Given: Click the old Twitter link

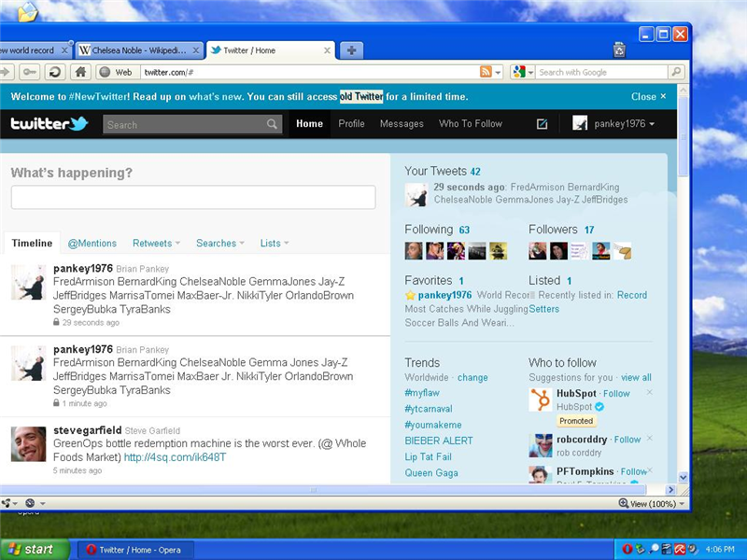Looking at the screenshot, I should point(361,97).
